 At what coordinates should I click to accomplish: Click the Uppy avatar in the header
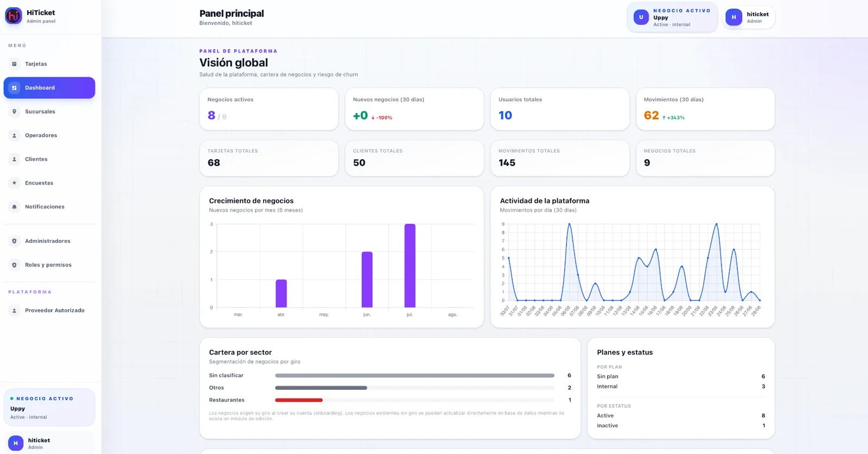pos(641,17)
